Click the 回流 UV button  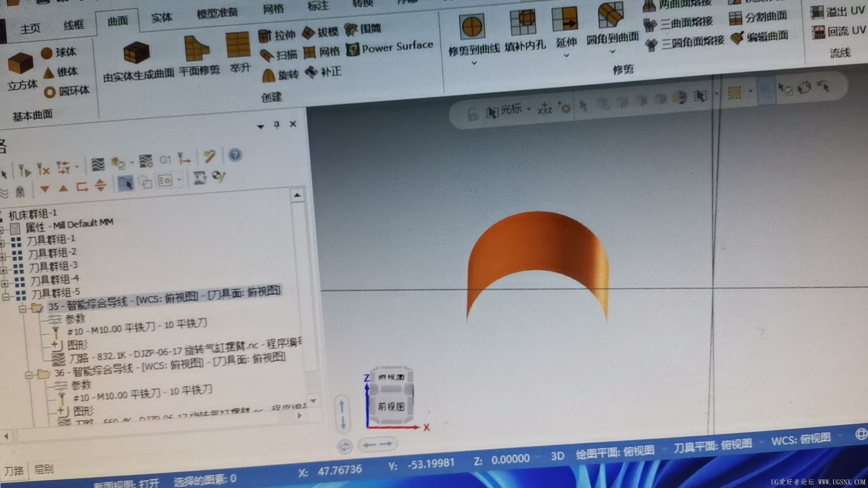[x=839, y=31]
